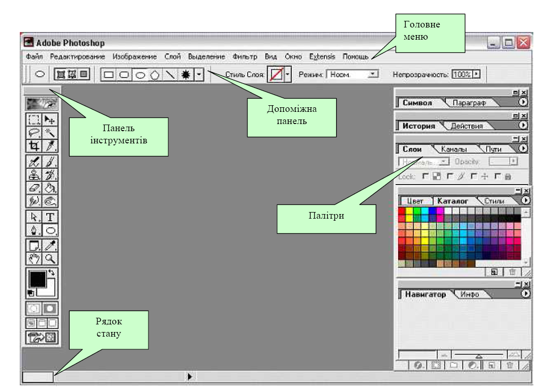This screenshot has width=543, height=392.
Task: Select the Clone Stamp tool
Action: tap(34, 175)
